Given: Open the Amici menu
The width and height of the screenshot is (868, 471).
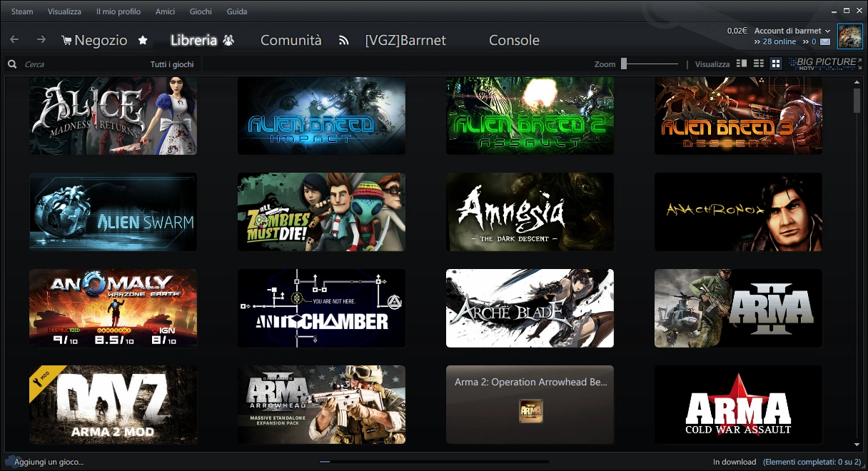Looking at the screenshot, I should pyautogui.click(x=165, y=11).
